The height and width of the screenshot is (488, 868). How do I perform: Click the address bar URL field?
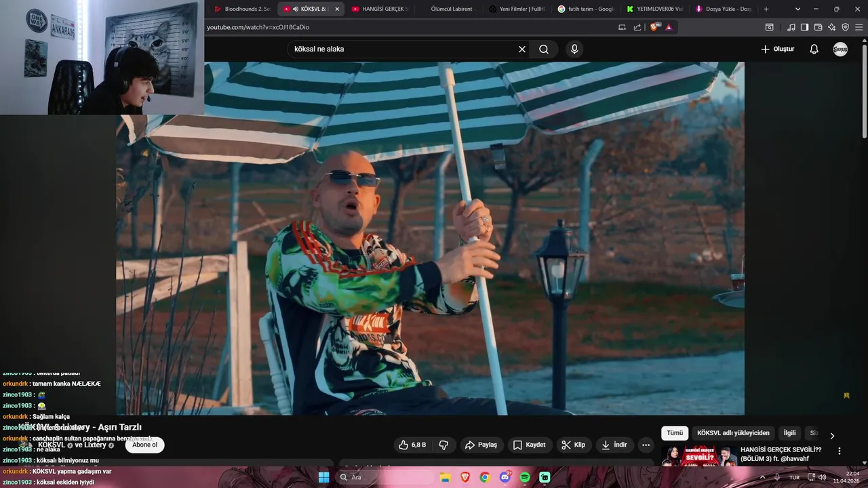[407, 27]
